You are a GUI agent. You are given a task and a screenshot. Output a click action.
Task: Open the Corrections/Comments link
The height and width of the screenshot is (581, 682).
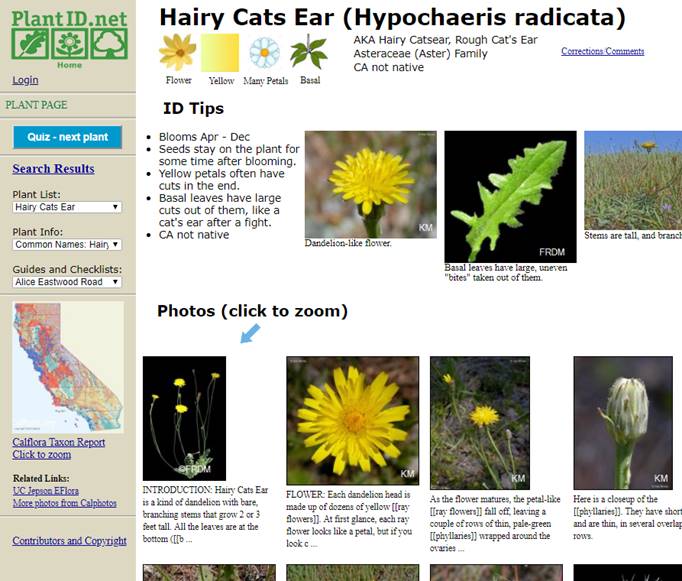[x=602, y=51]
